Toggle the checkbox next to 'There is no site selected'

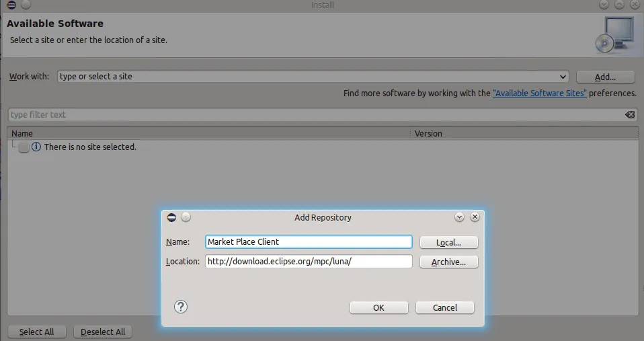24,147
